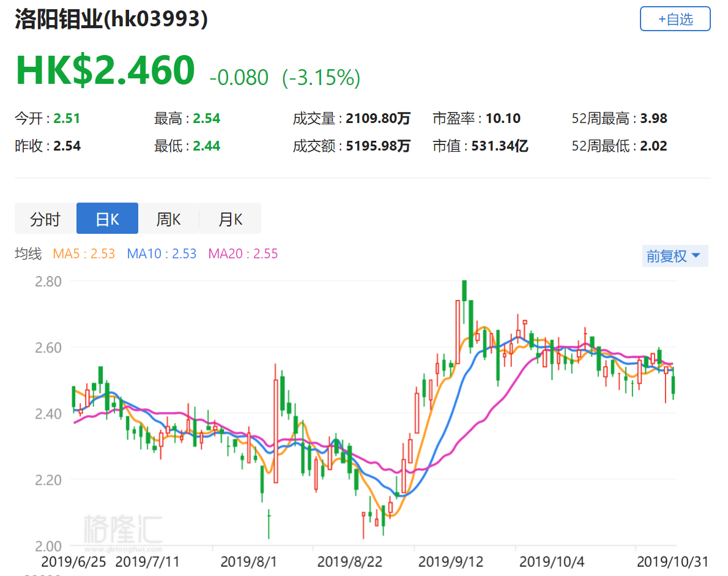Click the 市盈率 value 10.10
Image resolution: width=728 pixels, height=576 pixels.
pyautogui.click(x=503, y=119)
